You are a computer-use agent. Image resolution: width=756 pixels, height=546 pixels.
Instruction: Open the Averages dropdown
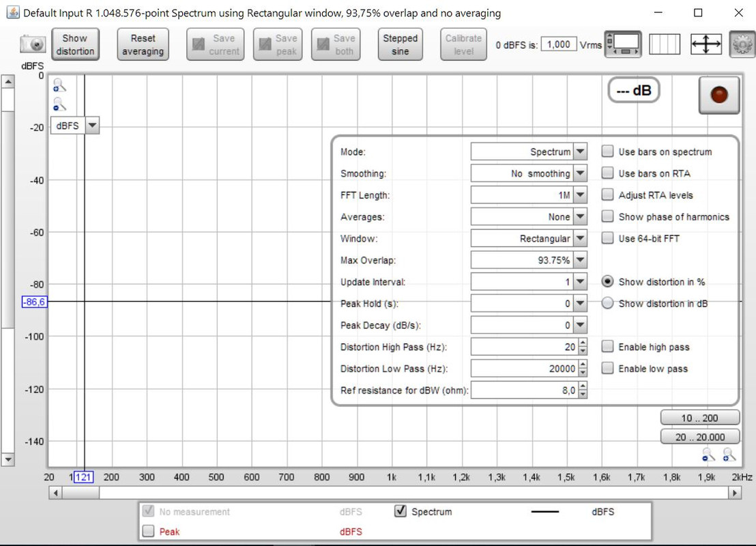coord(581,216)
